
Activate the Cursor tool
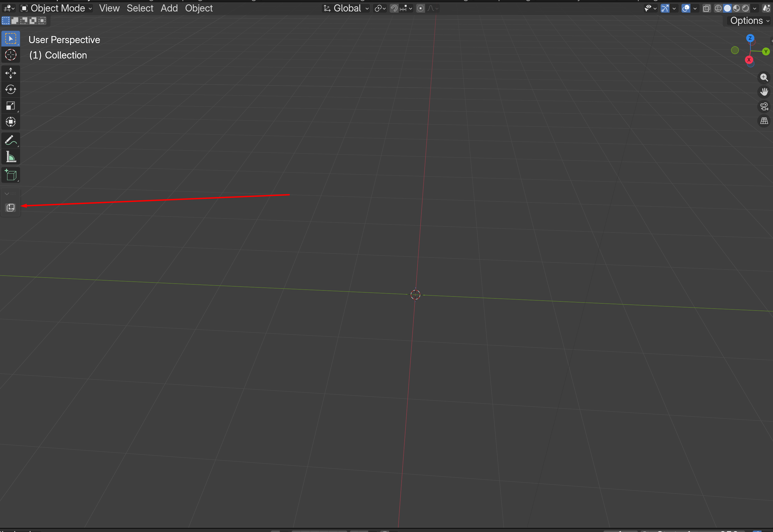tap(11, 55)
